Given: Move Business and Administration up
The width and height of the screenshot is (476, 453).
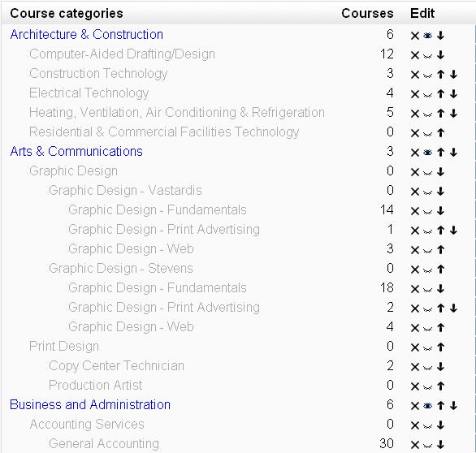Looking at the screenshot, I should (441, 405).
